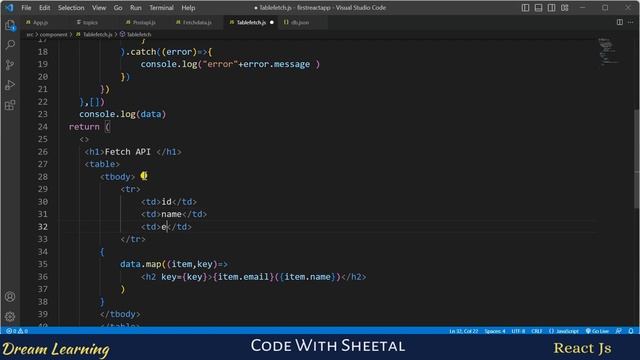Open the View menu
The image size is (640, 360).
pyautogui.click(x=99, y=8)
